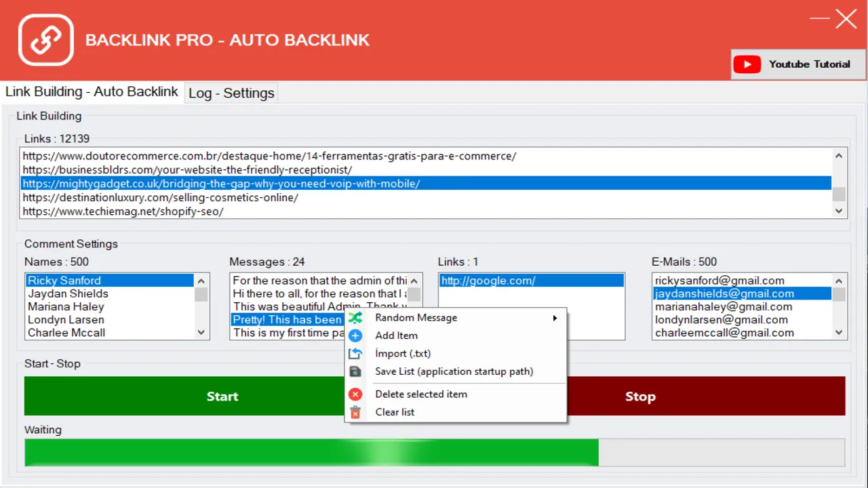Select Mariana Haley in the Names list
This screenshot has width=868, height=488.
[x=66, y=306]
